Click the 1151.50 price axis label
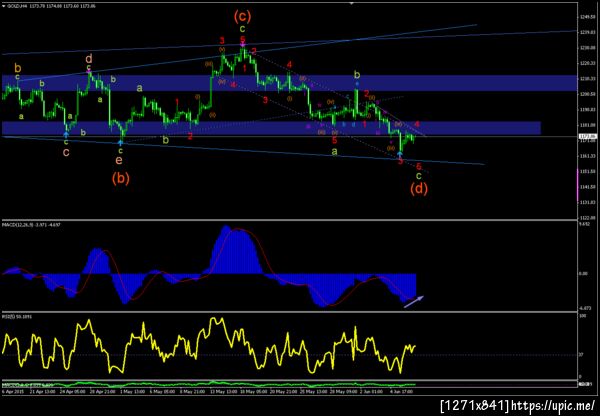The height and width of the screenshot is (416, 600). [586, 171]
